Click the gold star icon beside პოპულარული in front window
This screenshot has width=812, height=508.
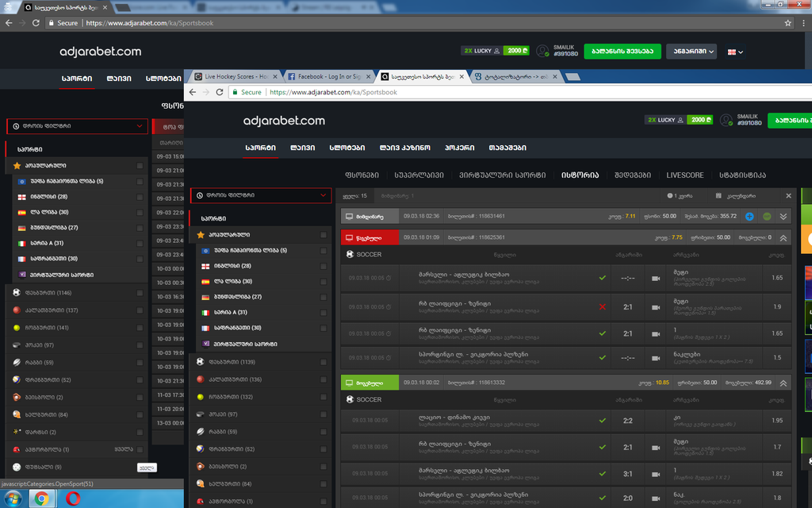pos(201,235)
